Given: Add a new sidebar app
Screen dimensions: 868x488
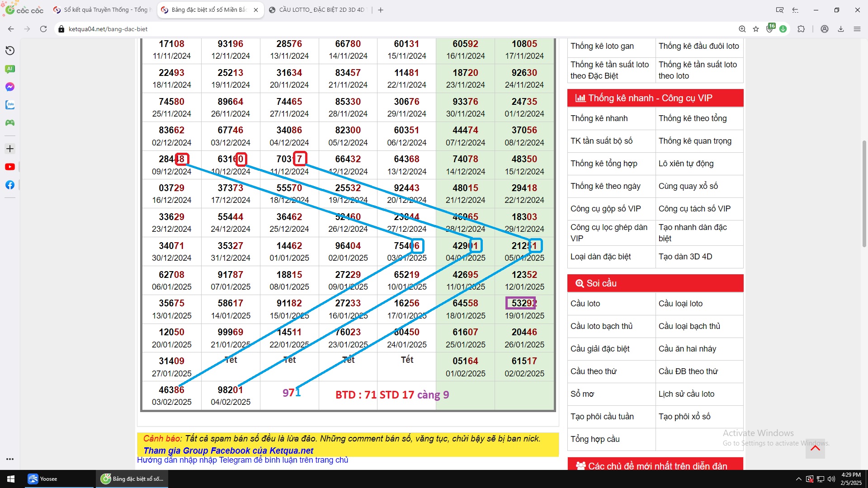Looking at the screenshot, I should tap(10, 149).
